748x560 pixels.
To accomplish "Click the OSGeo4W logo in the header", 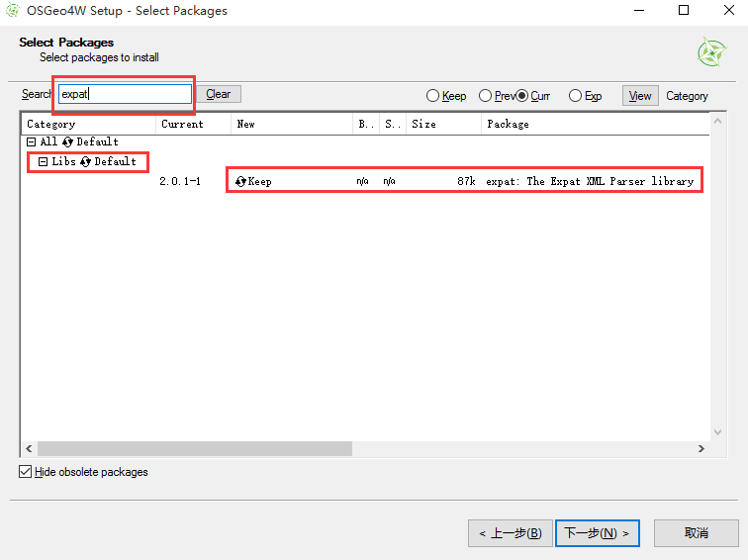I will 711,51.
